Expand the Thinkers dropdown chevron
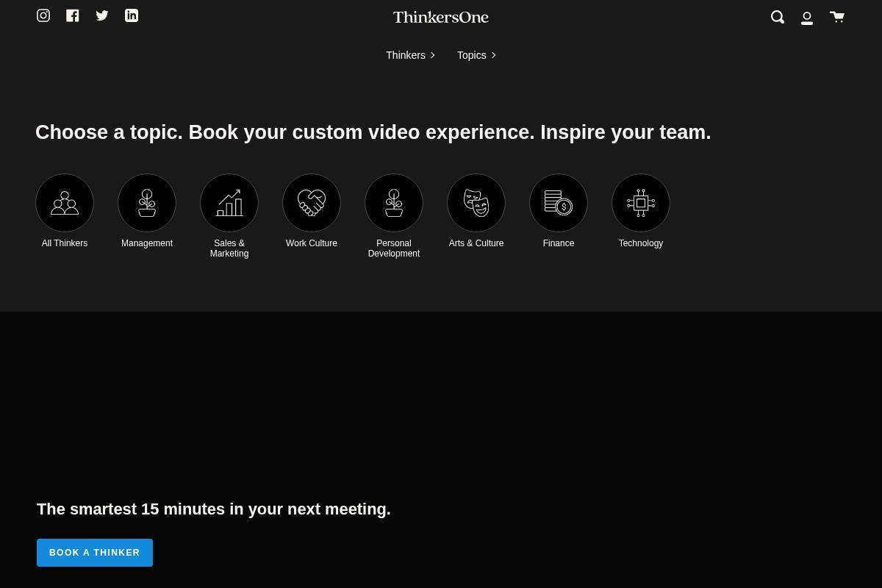 click(432, 55)
